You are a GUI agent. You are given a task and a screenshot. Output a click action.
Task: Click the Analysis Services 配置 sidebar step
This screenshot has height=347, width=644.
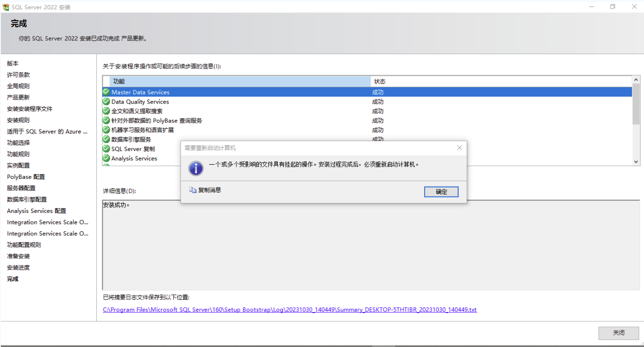click(37, 211)
